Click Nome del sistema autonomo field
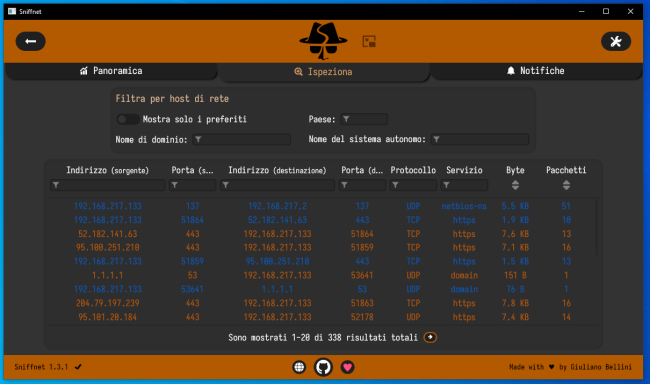650x384 pixels. [x=480, y=139]
